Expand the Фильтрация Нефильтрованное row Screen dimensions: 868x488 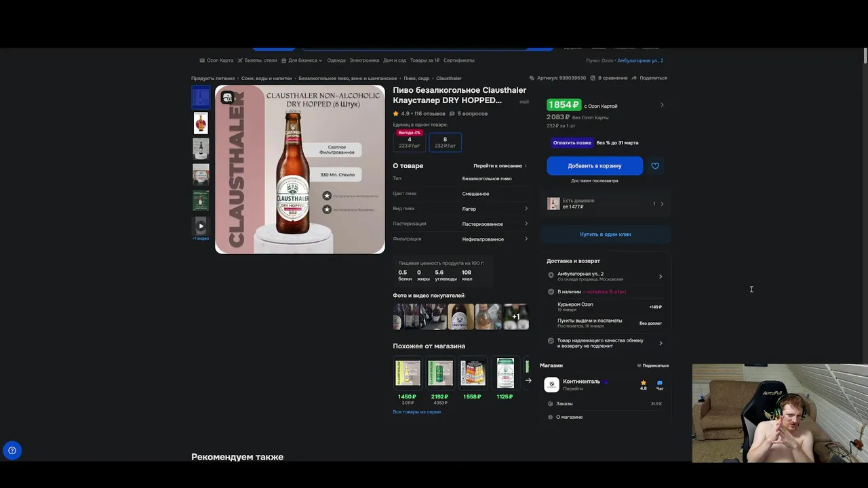[x=460, y=239]
